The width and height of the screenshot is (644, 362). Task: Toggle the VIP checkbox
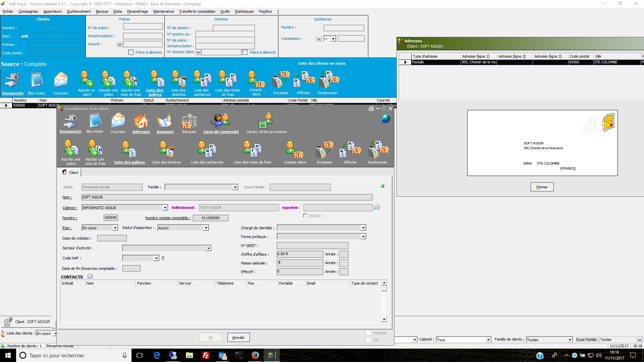point(369,340)
